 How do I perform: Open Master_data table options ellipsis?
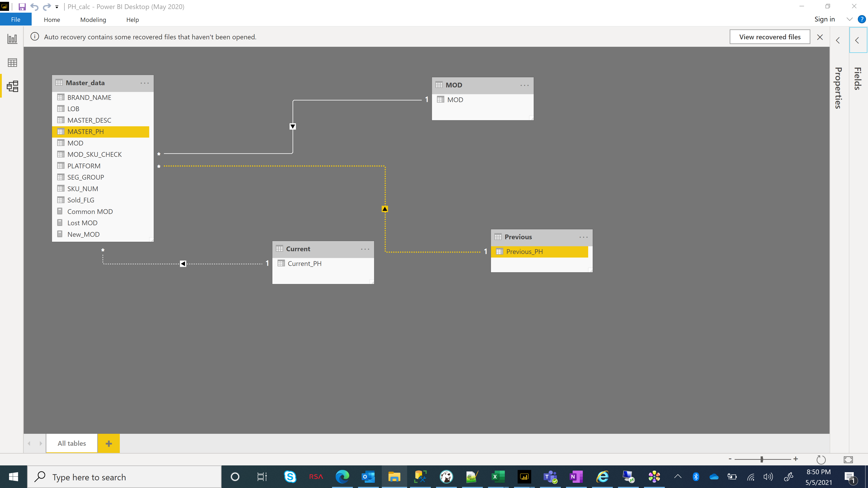pyautogui.click(x=145, y=83)
